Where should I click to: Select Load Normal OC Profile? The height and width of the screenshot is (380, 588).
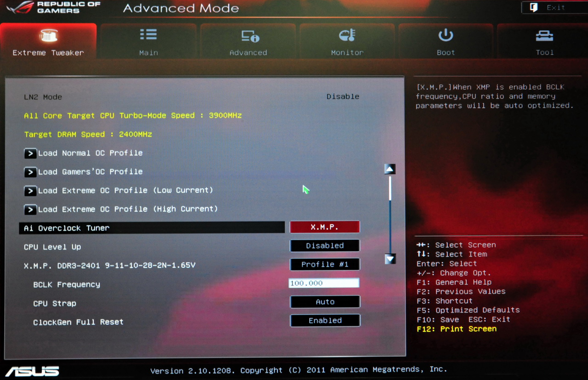[90, 153]
